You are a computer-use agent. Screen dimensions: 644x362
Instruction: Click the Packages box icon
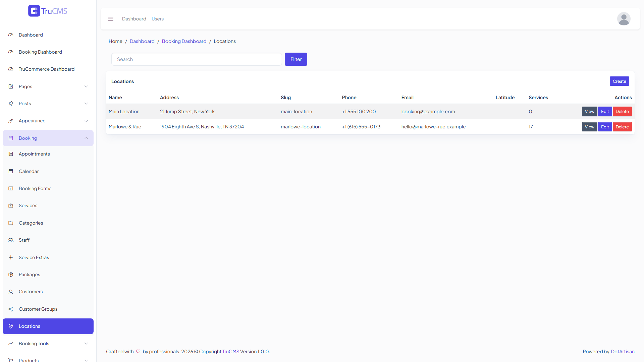11,275
